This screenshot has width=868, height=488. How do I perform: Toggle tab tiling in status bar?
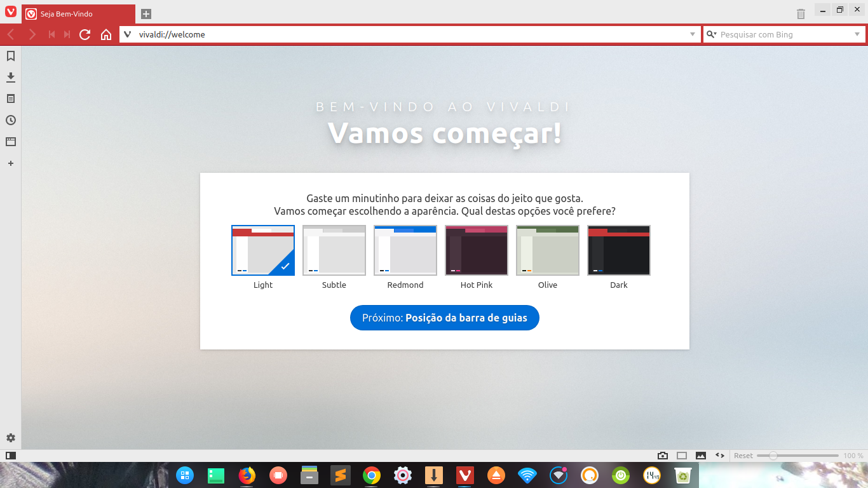(682, 456)
